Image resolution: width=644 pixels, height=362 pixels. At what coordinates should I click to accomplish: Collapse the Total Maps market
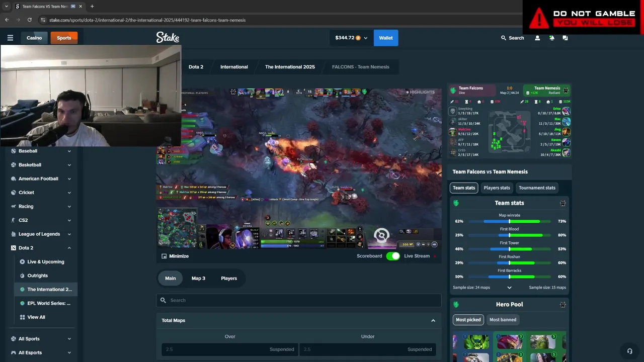433,320
